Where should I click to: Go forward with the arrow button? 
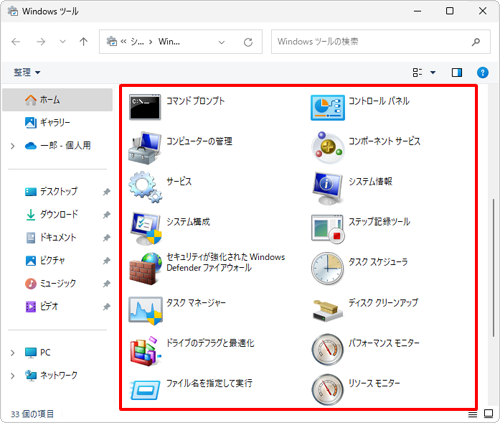[41, 42]
